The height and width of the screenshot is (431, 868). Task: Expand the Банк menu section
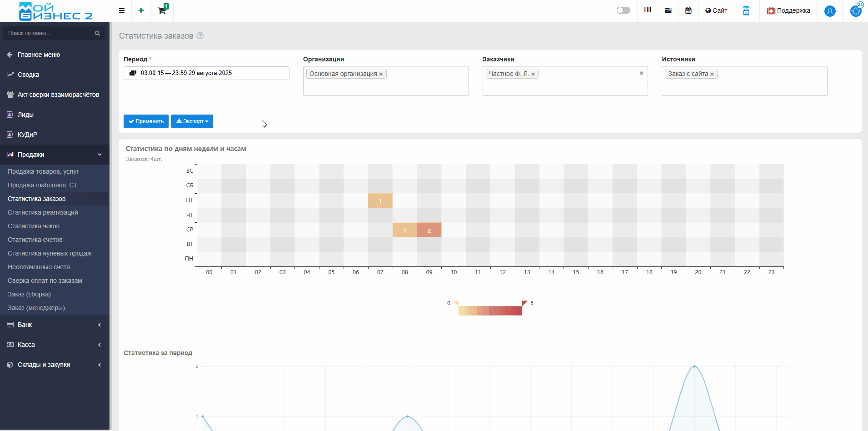pos(55,325)
